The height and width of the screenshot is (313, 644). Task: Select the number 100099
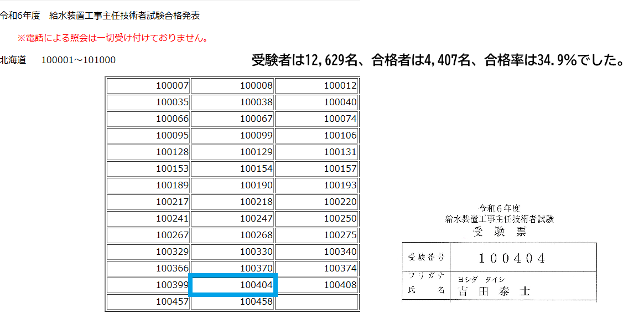(256, 136)
